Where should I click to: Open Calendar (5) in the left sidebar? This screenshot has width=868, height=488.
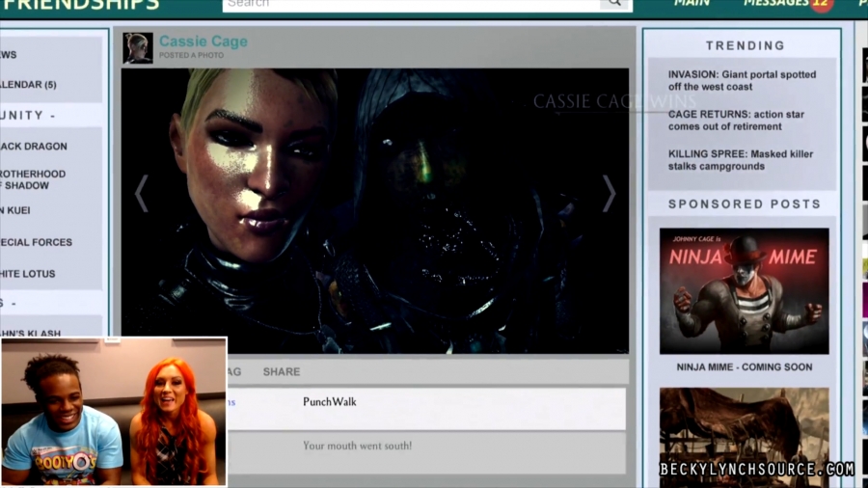click(29, 85)
